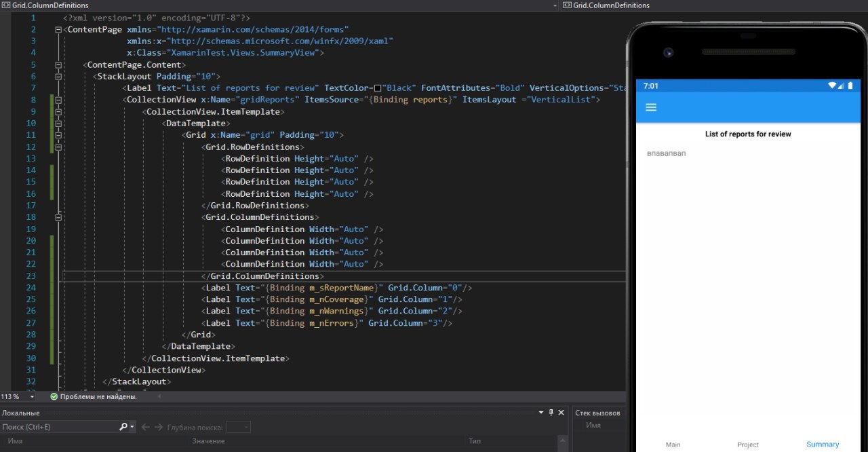Click the closing /Grid.RowDefinitions tag on line 17
The image size is (868, 452).
255,206
